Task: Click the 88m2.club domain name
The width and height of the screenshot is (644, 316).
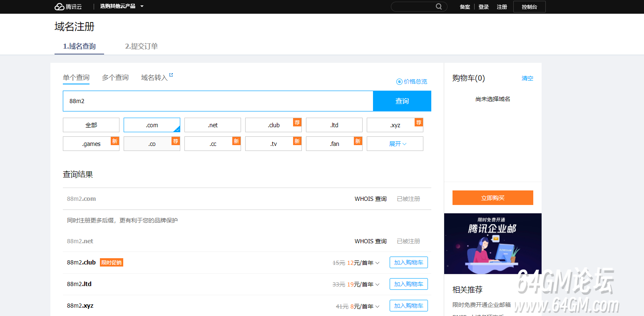Action: pyautogui.click(x=81, y=262)
